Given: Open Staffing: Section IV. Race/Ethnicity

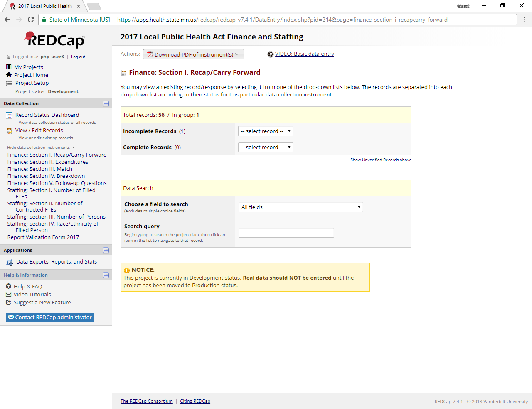Looking at the screenshot, I should click(53, 227).
